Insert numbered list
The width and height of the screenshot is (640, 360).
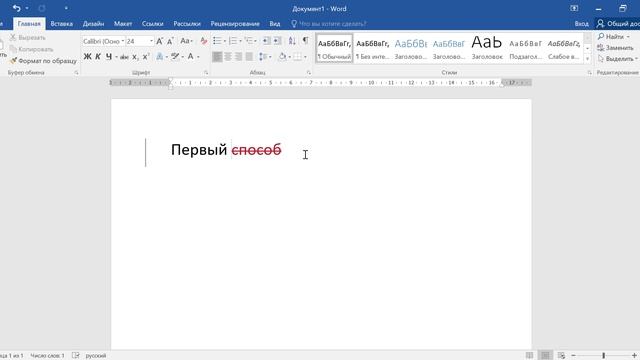[x=233, y=41]
